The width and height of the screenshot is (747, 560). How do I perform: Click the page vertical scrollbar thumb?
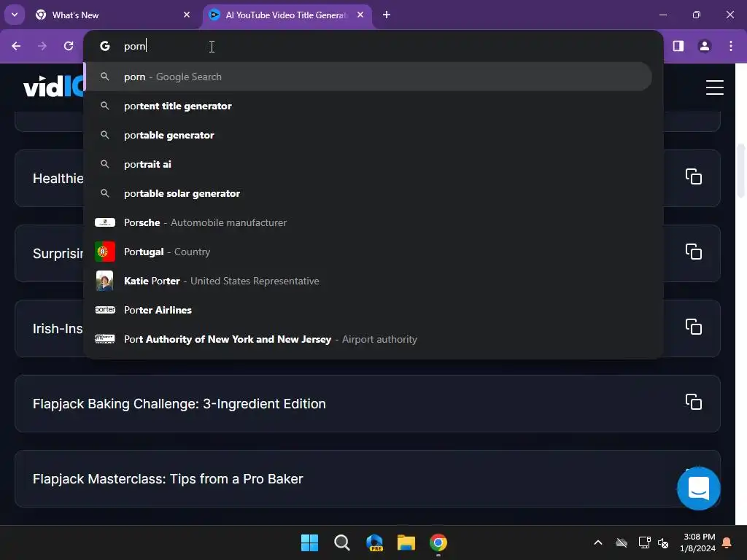click(741, 171)
